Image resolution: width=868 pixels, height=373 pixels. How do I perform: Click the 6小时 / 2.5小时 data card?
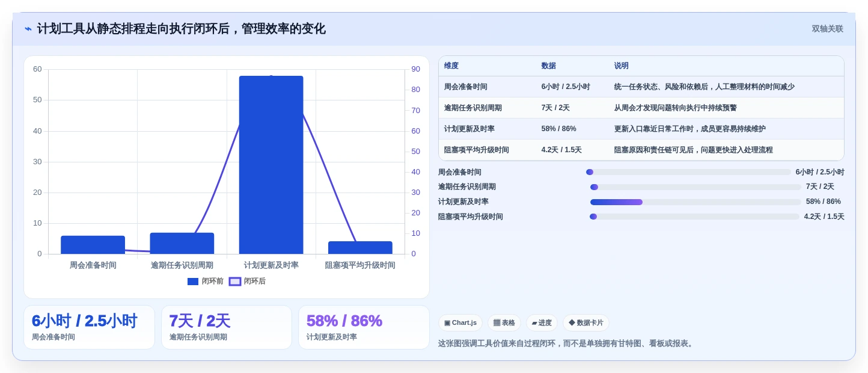(x=89, y=327)
